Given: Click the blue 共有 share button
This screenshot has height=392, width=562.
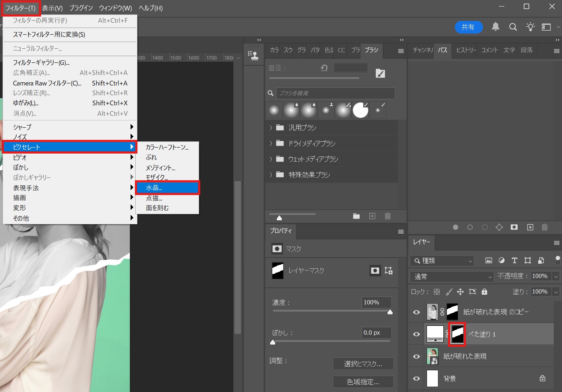Looking at the screenshot, I should click(x=468, y=27).
